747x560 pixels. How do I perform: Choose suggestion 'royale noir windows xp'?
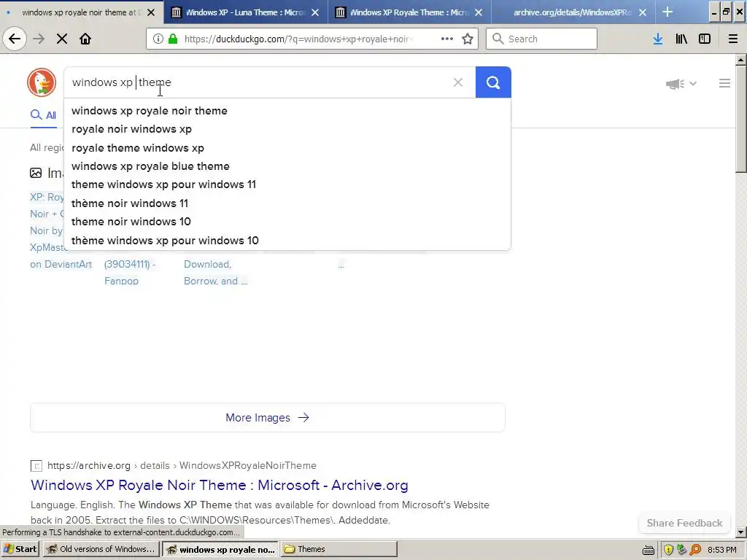point(287,129)
